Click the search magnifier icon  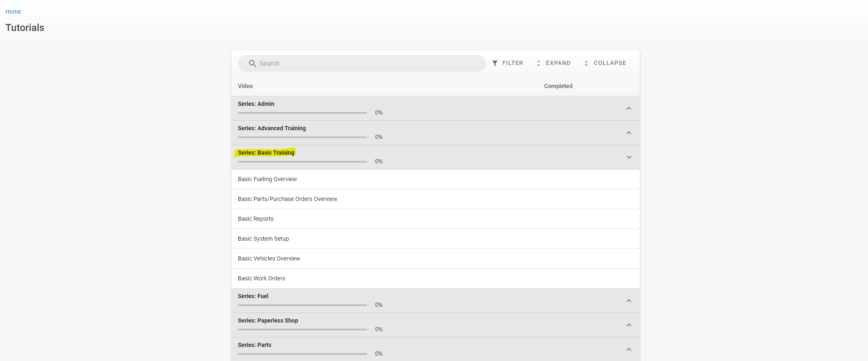pos(252,63)
